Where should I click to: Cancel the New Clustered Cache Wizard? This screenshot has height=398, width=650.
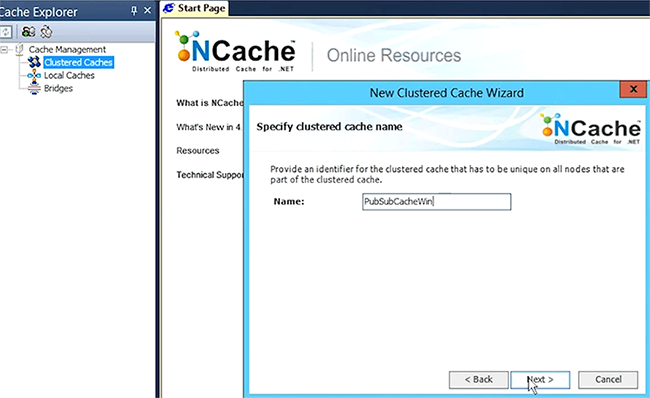[608, 380]
